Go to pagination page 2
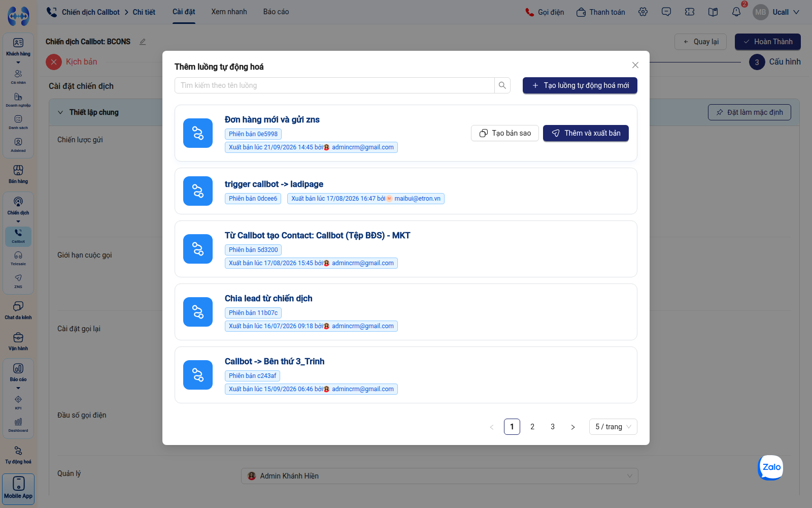 pyautogui.click(x=532, y=427)
